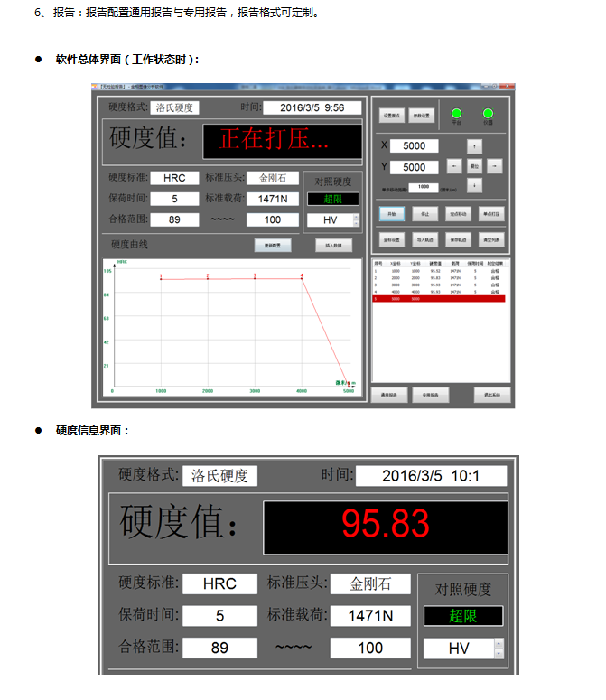Click the 停止 stop button
The width and height of the screenshot is (606, 700).
[x=424, y=214]
